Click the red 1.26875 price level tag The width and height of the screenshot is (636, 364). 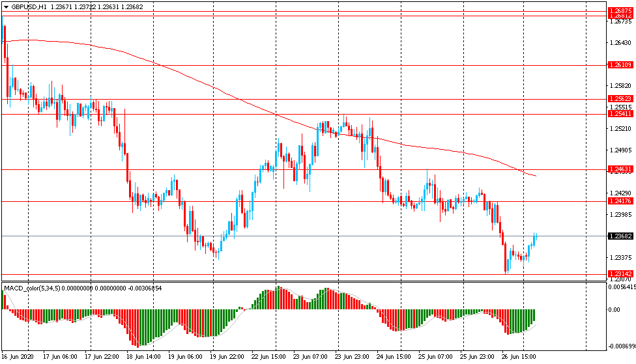point(620,11)
